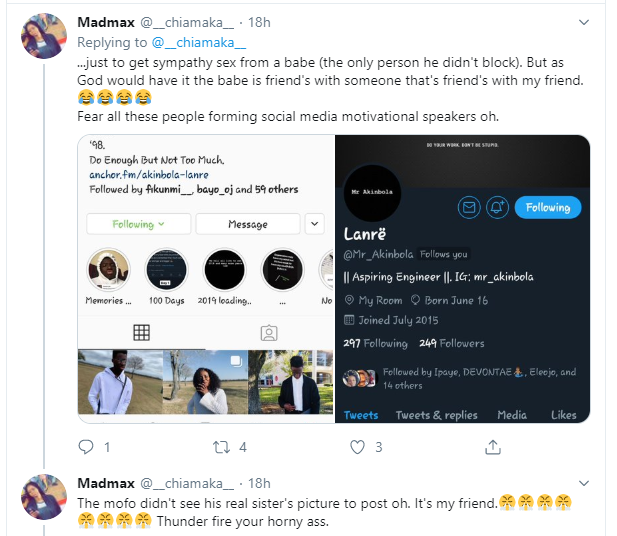Click the envelope message icon on Lanrë profile

pos(468,207)
